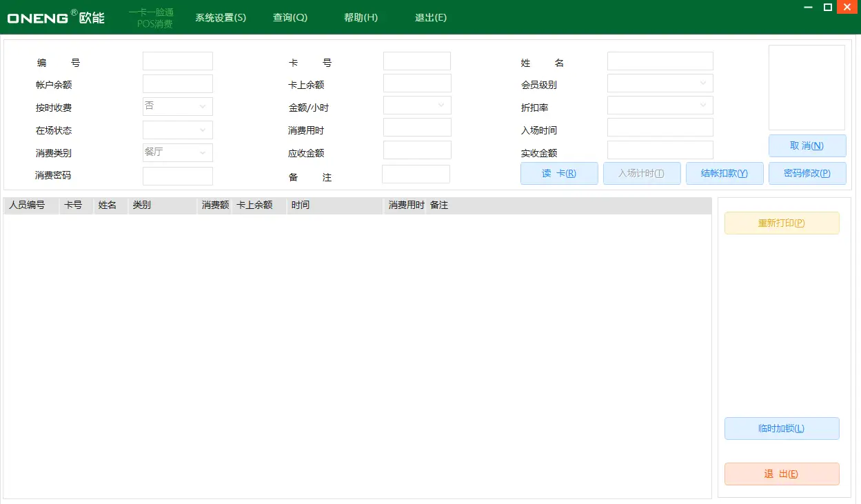Open 密码修改(P) to change the password
This screenshot has width=861, height=504.
click(x=807, y=173)
